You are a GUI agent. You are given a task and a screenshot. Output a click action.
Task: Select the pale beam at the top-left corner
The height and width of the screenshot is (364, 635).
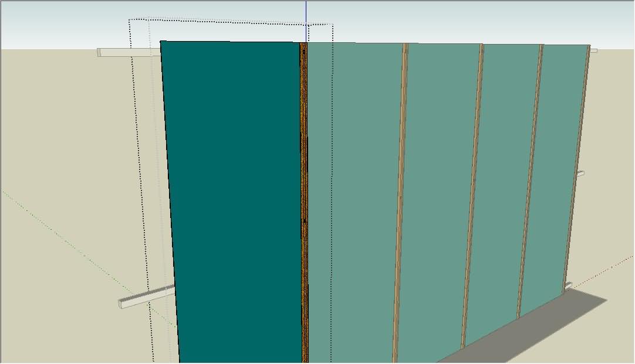tap(129, 53)
